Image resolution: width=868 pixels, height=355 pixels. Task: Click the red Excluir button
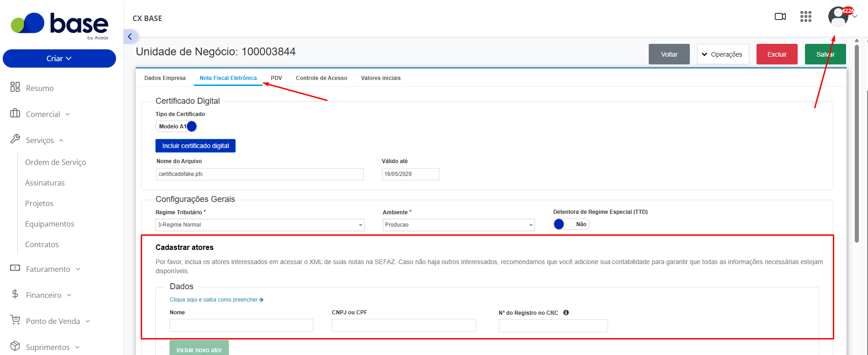(x=777, y=54)
